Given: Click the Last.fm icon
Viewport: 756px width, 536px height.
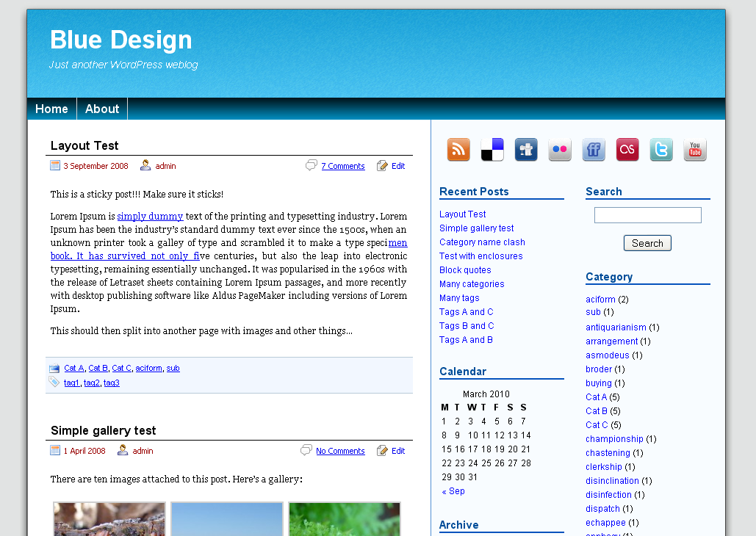Looking at the screenshot, I should point(627,150).
